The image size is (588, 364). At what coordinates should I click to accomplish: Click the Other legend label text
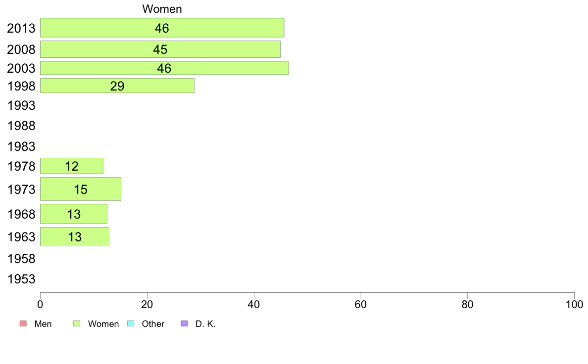pos(153,324)
